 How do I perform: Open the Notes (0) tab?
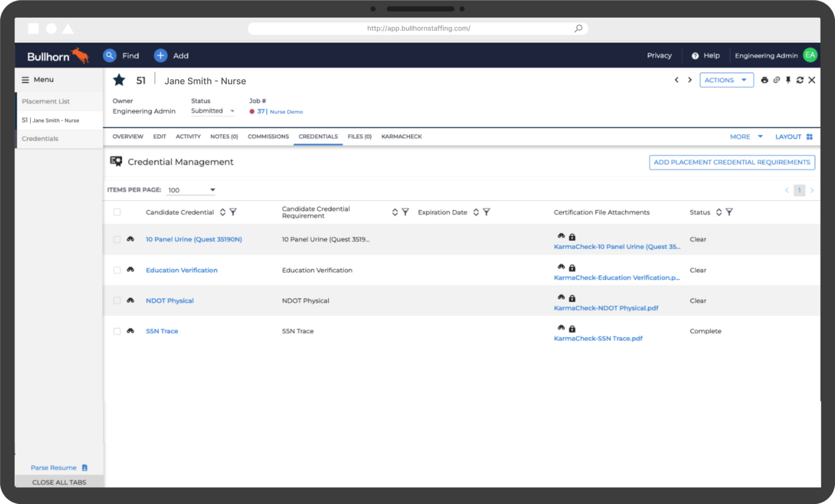click(x=224, y=137)
